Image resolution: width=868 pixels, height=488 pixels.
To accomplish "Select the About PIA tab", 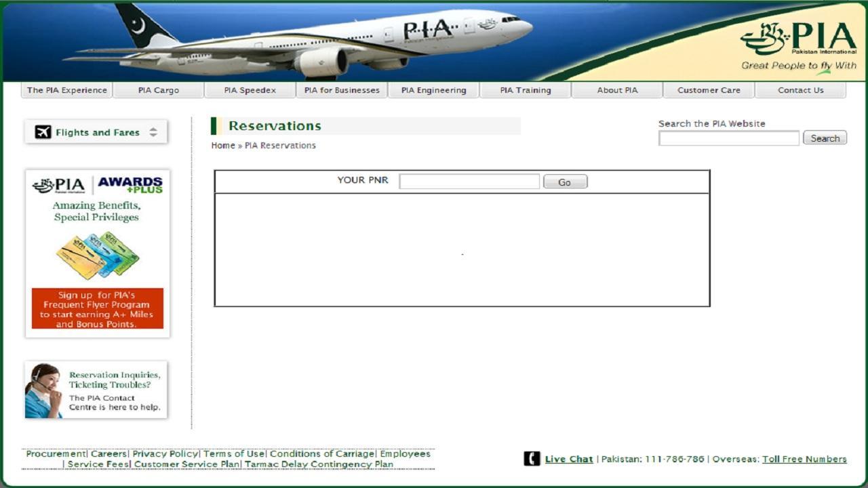I will tap(616, 89).
